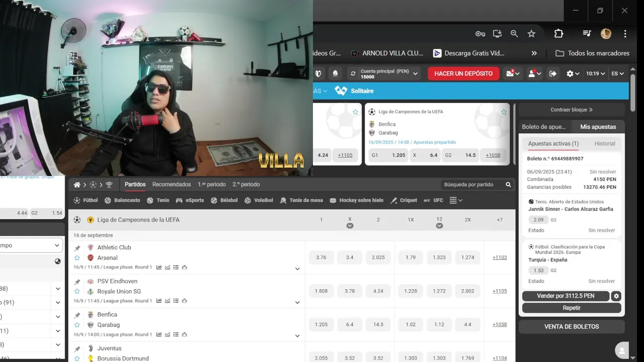Open Cuenta principal account dropdown
This screenshot has width=644, height=362.
point(389,74)
